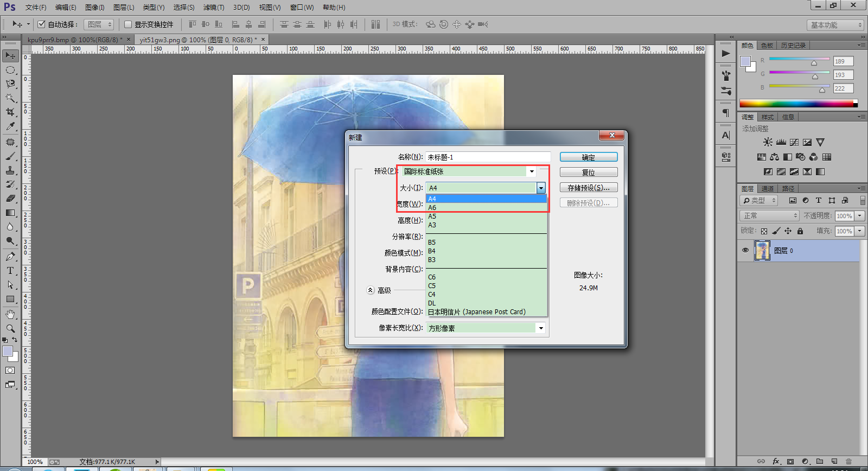Open the 窗口 menu
Screen dimensions: 868x471
pyautogui.click(x=302, y=7)
